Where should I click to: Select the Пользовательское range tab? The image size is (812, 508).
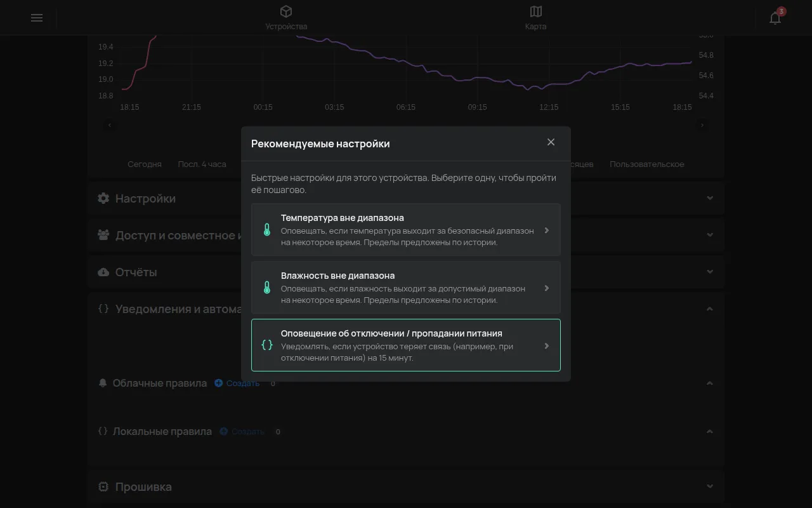tap(647, 164)
